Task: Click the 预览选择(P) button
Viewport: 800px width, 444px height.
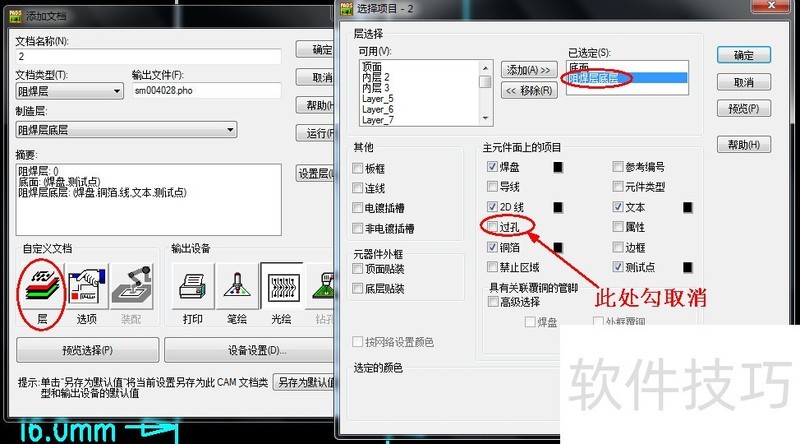Action: (87, 350)
